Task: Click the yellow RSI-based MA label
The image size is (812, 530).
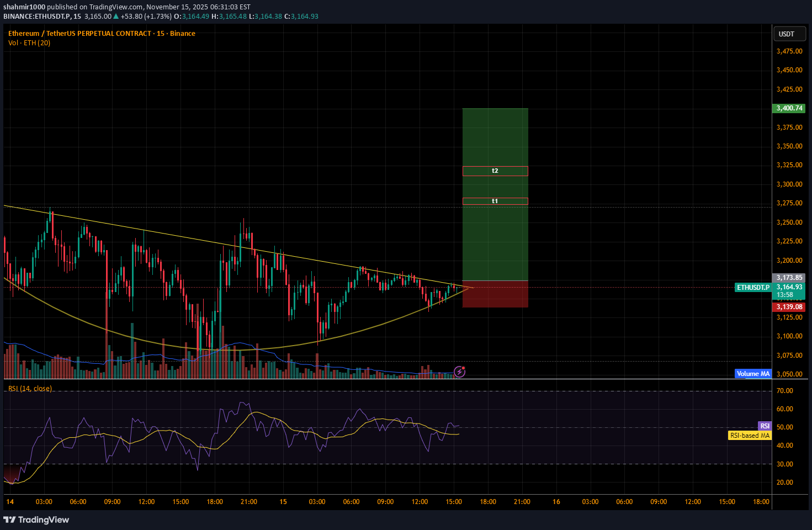Action: [x=750, y=436]
